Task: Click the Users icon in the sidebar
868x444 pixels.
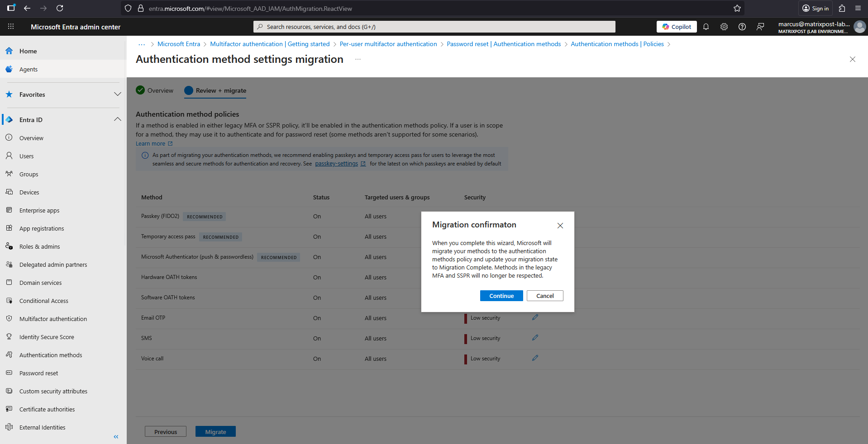Action: (x=9, y=156)
